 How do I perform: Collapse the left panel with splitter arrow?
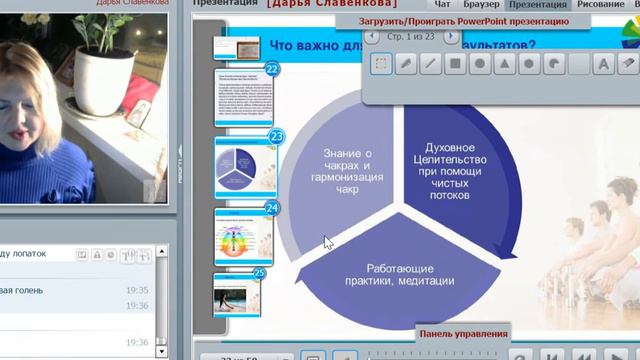[x=180, y=163]
